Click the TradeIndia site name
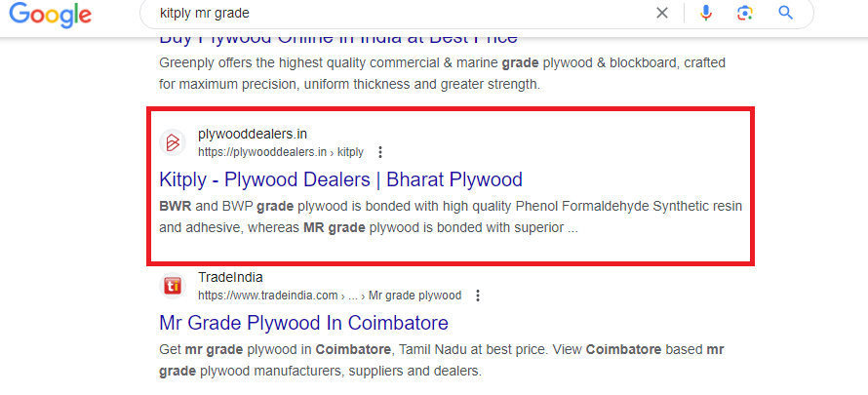868x395 pixels. tap(230, 277)
